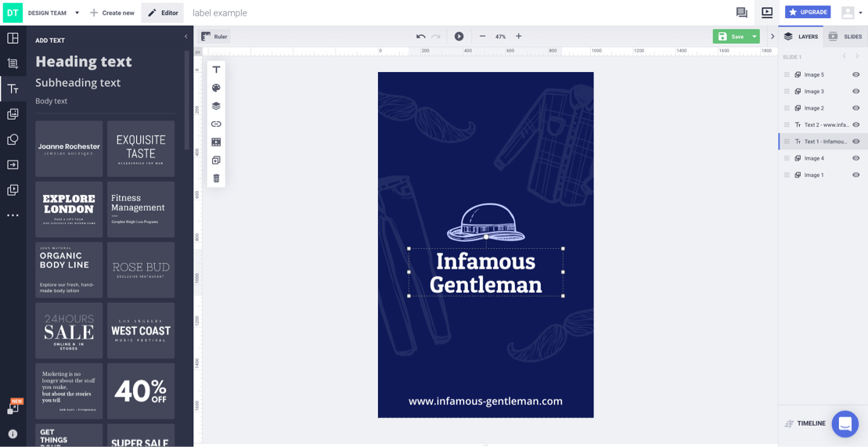The height and width of the screenshot is (447, 868).
Task: Hide the Image 2 layer
Action: point(855,108)
